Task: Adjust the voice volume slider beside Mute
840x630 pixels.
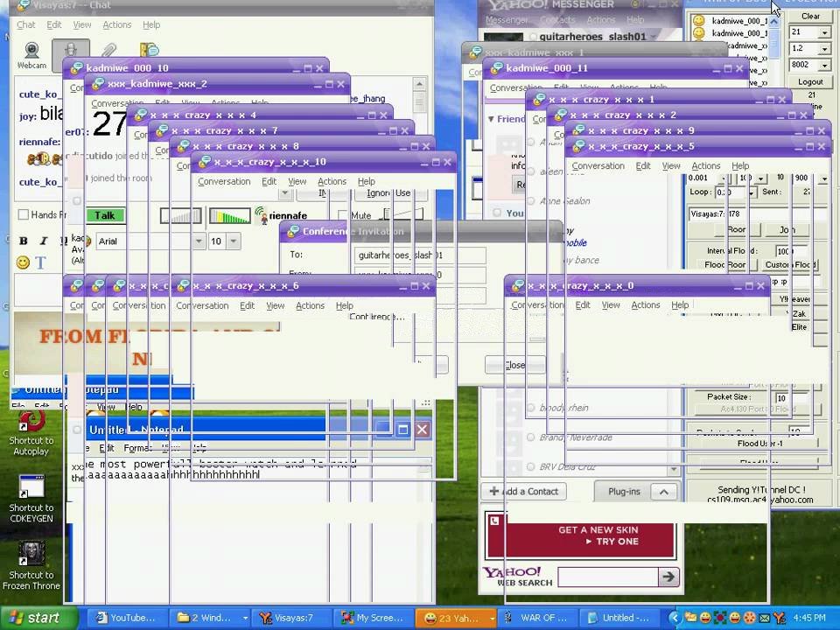Action: tap(402, 214)
